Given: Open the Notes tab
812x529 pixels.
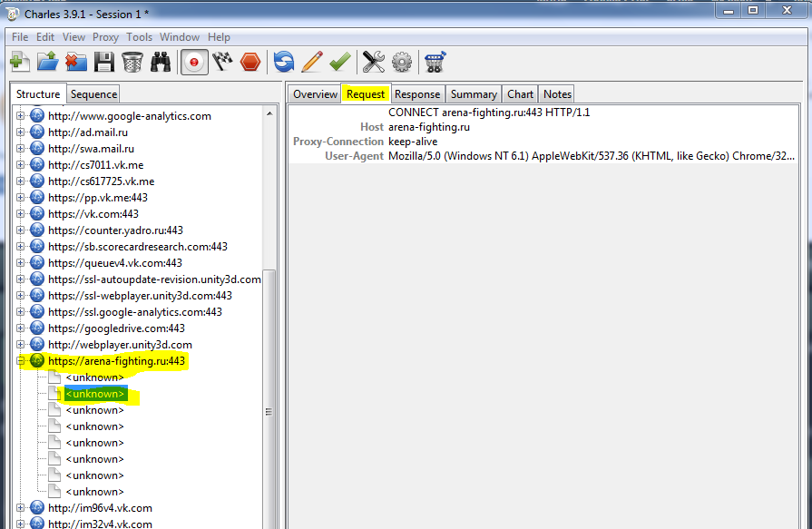Looking at the screenshot, I should pyautogui.click(x=557, y=94).
